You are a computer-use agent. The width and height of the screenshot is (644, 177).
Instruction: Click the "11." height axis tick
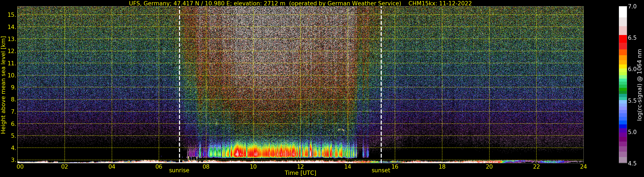click(x=12, y=63)
